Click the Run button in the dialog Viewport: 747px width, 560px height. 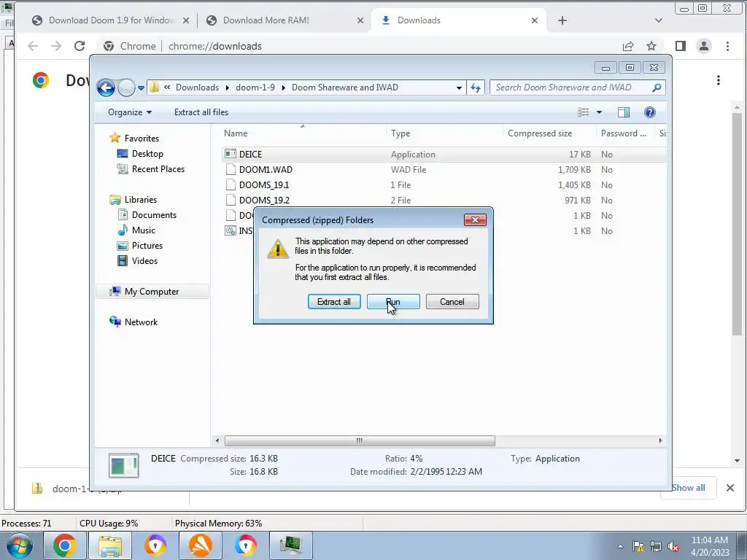393,301
